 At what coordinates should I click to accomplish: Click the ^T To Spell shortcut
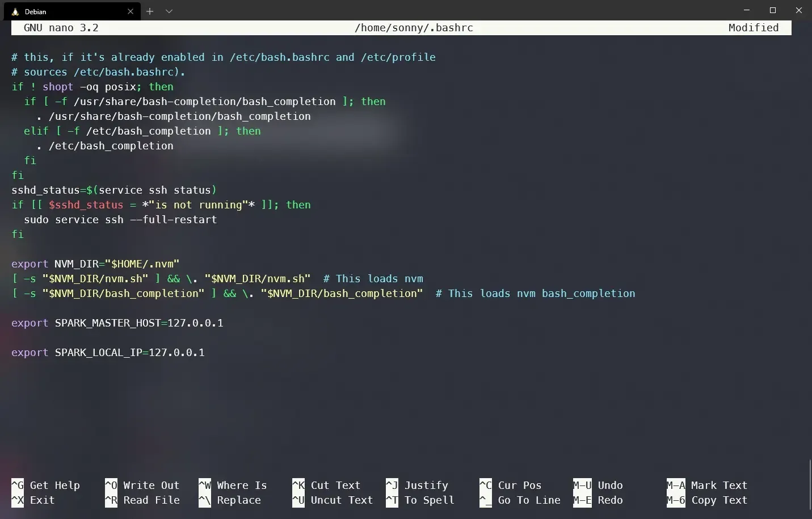point(420,500)
